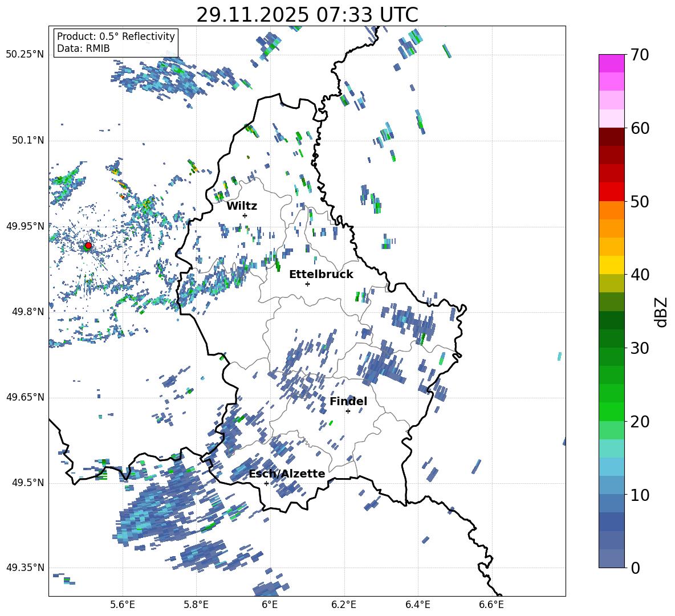This screenshot has height=616, width=675.
Task: Pick the bright yellow colorbar segment near 40
Action: click(612, 264)
